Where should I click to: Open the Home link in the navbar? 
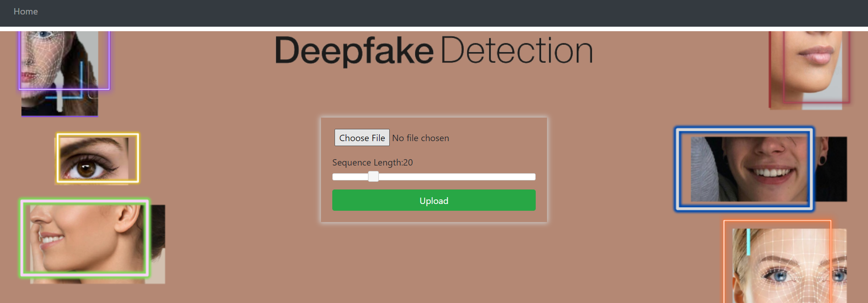[x=26, y=11]
